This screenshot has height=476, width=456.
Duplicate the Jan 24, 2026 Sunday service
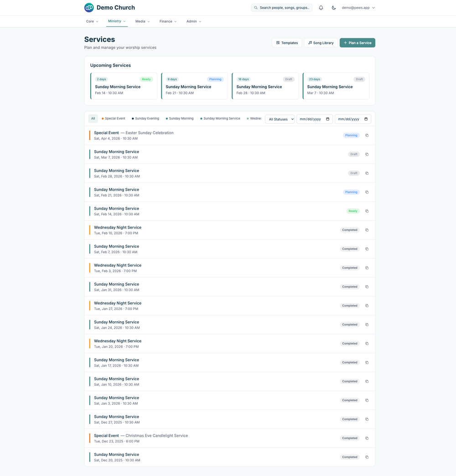(x=367, y=324)
